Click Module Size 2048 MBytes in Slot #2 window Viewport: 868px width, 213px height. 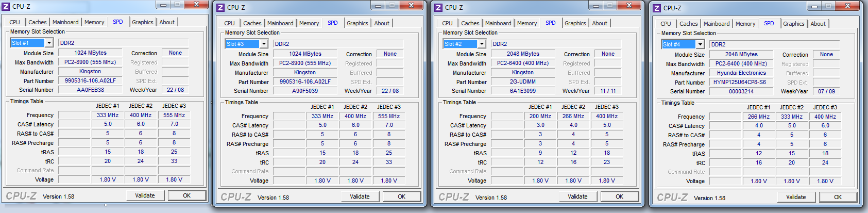coord(523,54)
